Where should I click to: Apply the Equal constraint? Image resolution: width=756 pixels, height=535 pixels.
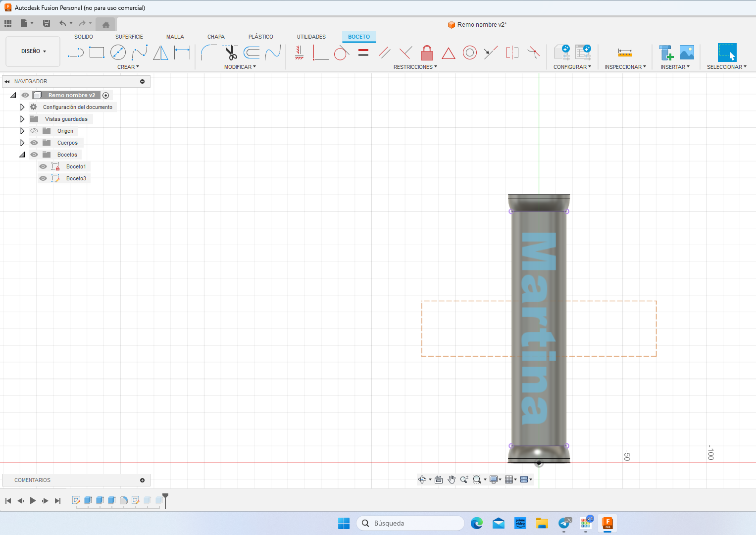point(363,53)
